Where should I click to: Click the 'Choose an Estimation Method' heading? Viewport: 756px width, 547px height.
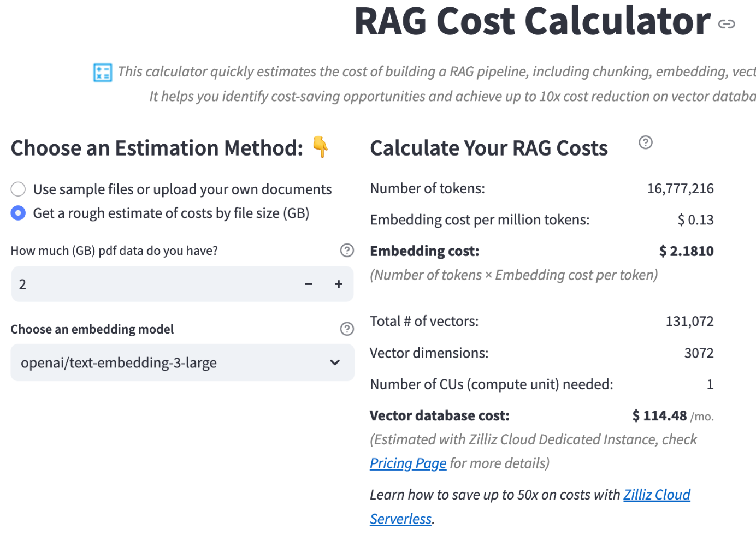pyautogui.click(x=157, y=148)
